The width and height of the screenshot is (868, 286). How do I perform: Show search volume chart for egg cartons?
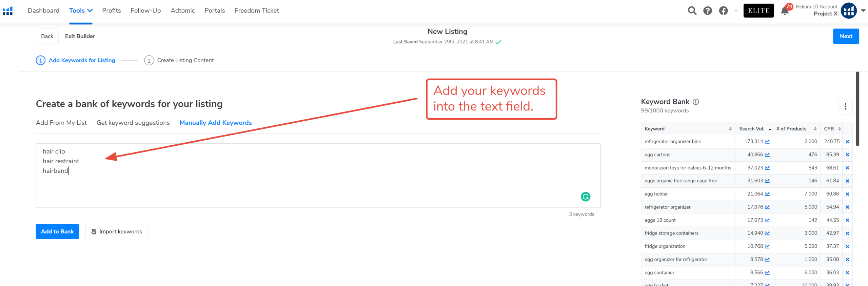(767, 155)
